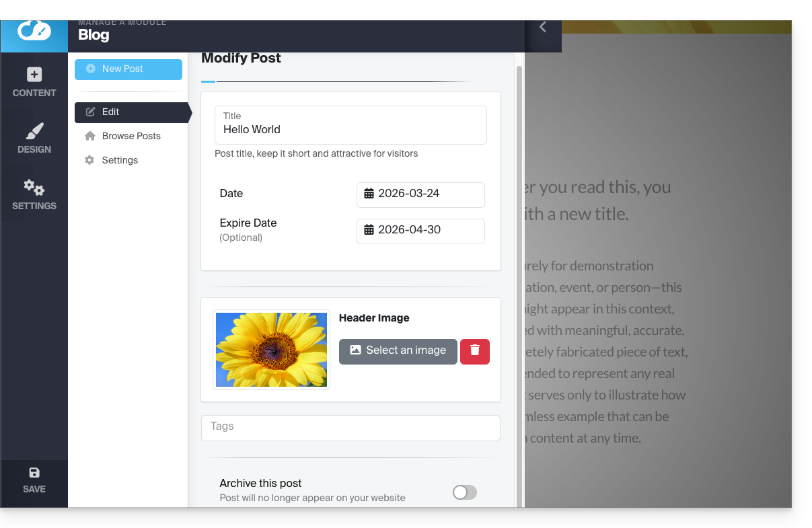
Task: Open the Expire Date picker showing 2026-04-30
Action: point(420,231)
